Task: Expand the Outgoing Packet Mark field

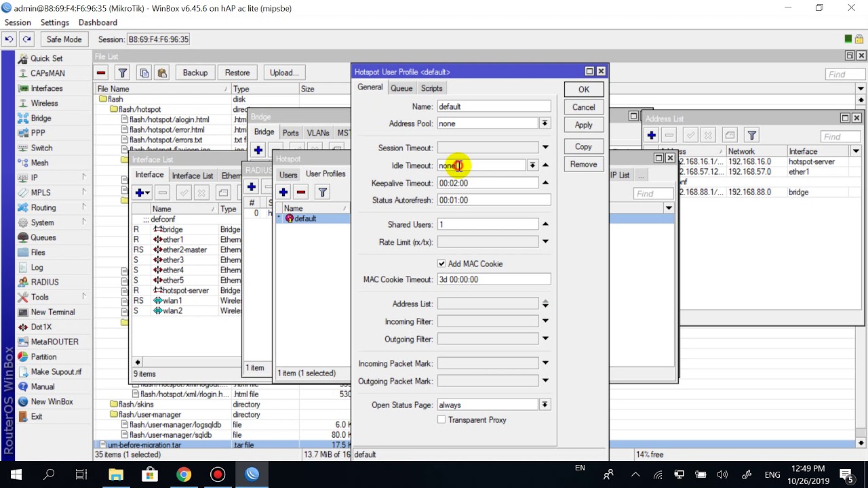Action: (x=545, y=381)
